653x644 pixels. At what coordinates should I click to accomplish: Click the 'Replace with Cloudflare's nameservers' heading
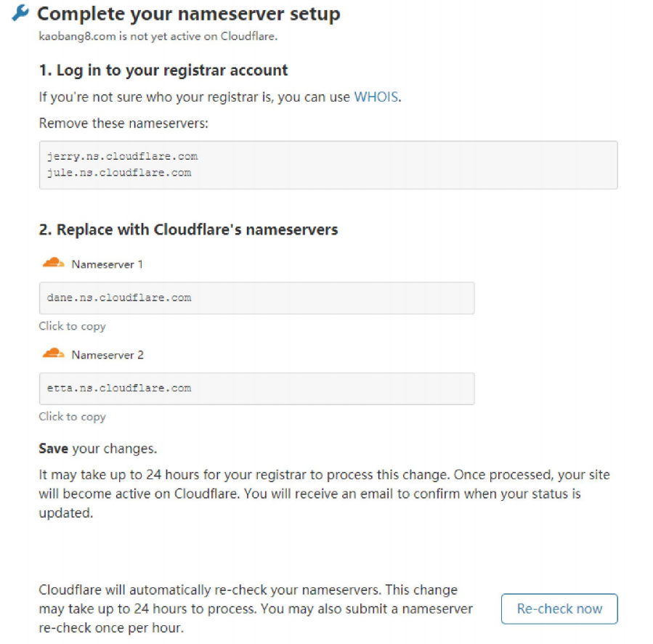[x=188, y=229]
